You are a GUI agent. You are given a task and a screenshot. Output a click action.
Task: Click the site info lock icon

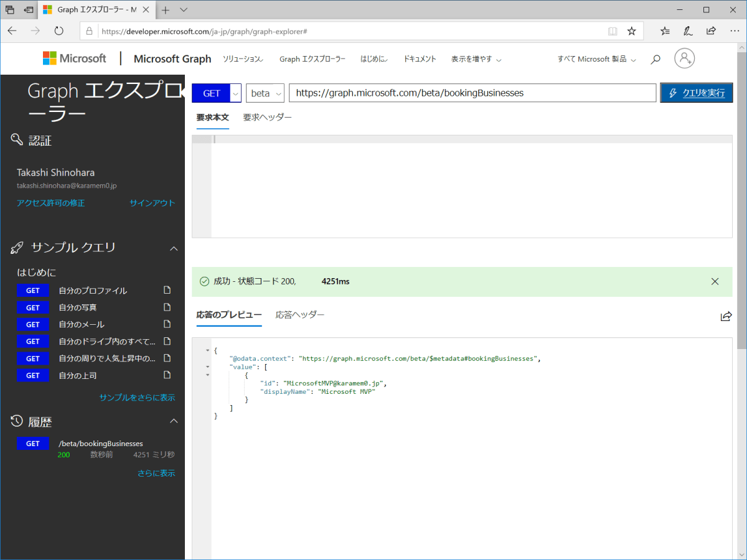[89, 31]
